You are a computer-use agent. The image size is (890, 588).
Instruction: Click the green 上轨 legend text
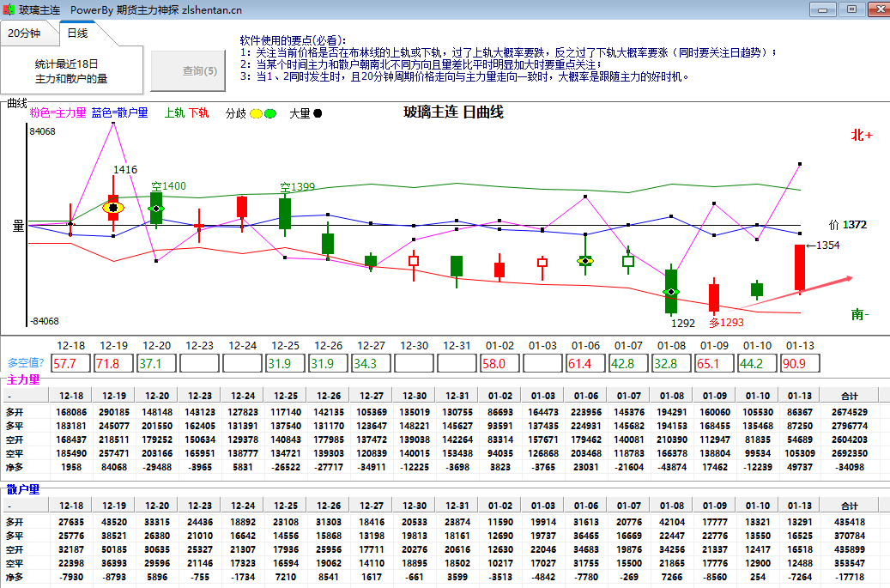(x=174, y=113)
